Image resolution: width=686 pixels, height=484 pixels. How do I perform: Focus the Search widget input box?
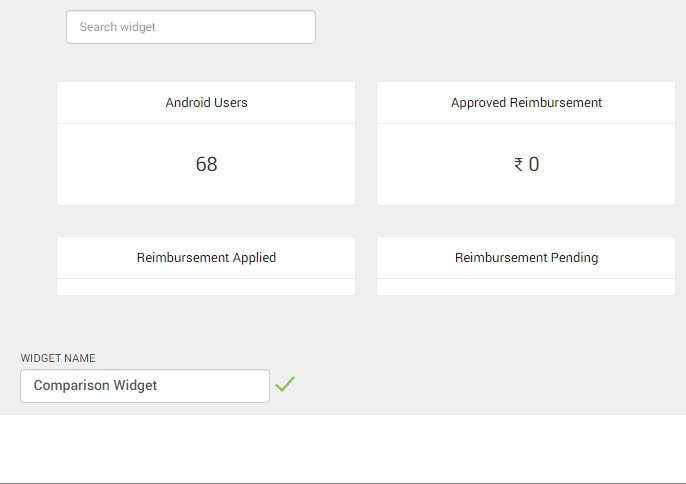tap(191, 27)
